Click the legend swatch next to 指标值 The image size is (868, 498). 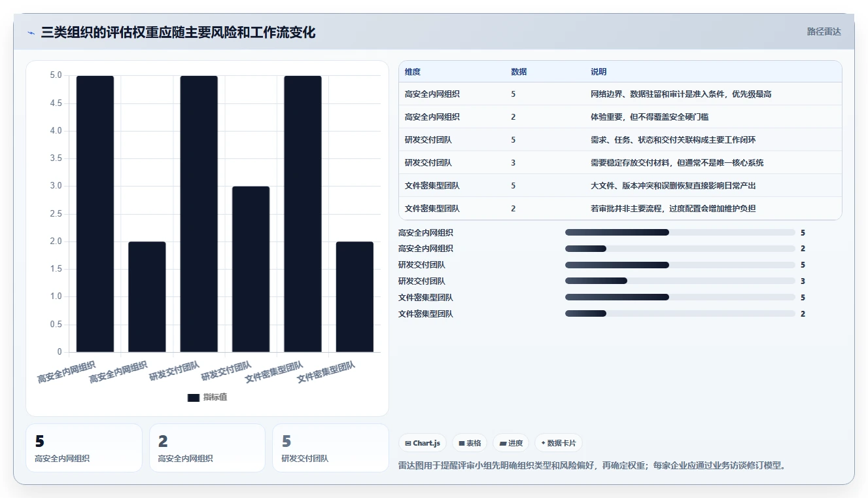point(193,397)
